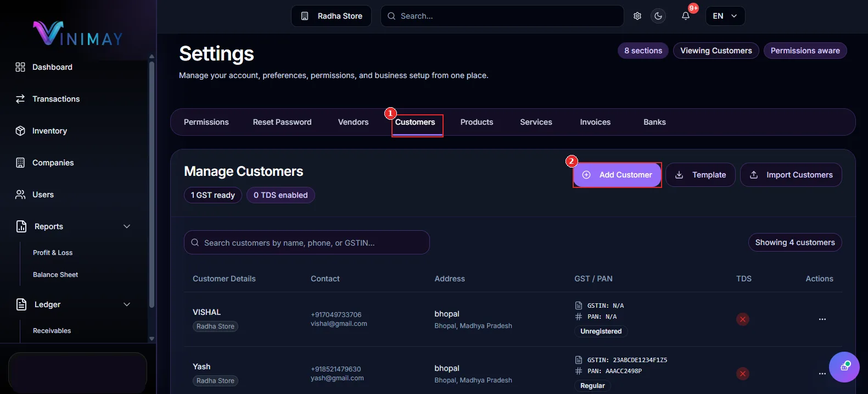This screenshot has height=394, width=868.
Task: Open Profit & Loss report
Action: (x=53, y=253)
